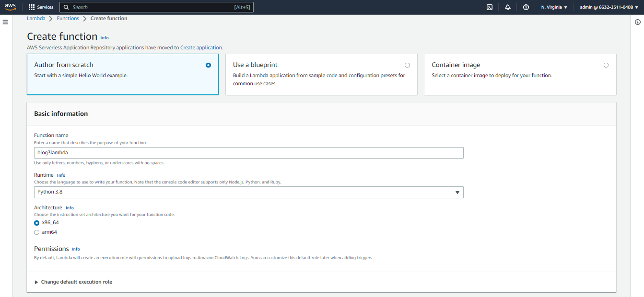
Task: Select the Author from scratch option
Action: point(208,65)
